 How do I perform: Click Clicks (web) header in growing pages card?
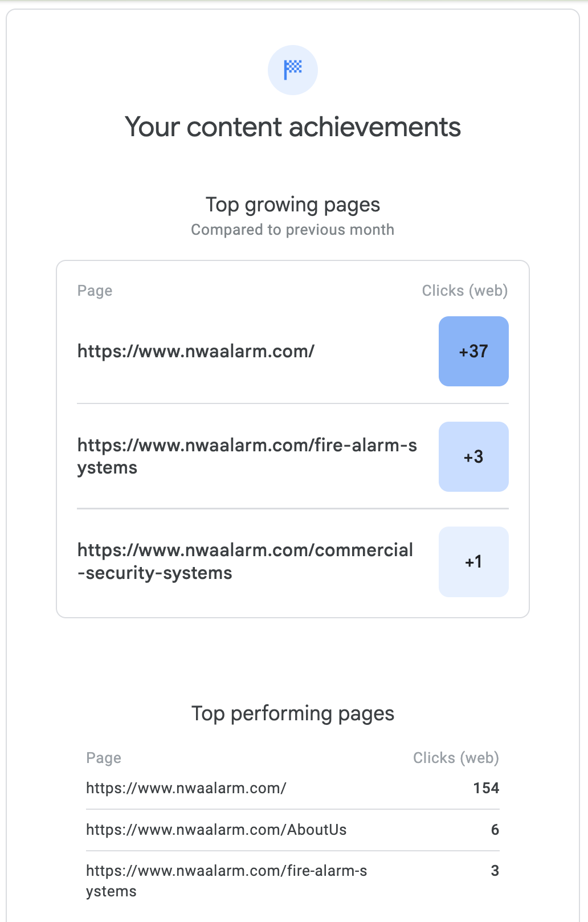click(464, 291)
